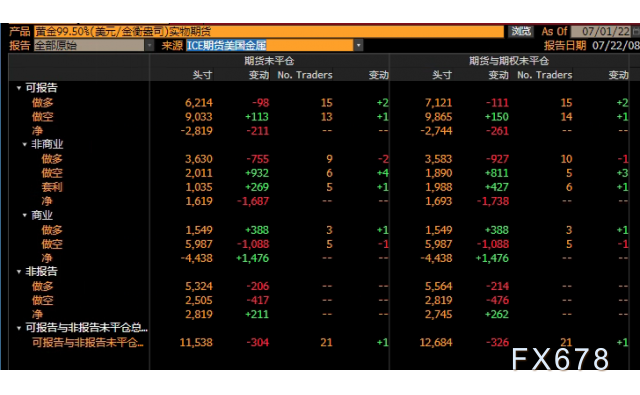Click the change value -98

pyautogui.click(x=260, y=102)
